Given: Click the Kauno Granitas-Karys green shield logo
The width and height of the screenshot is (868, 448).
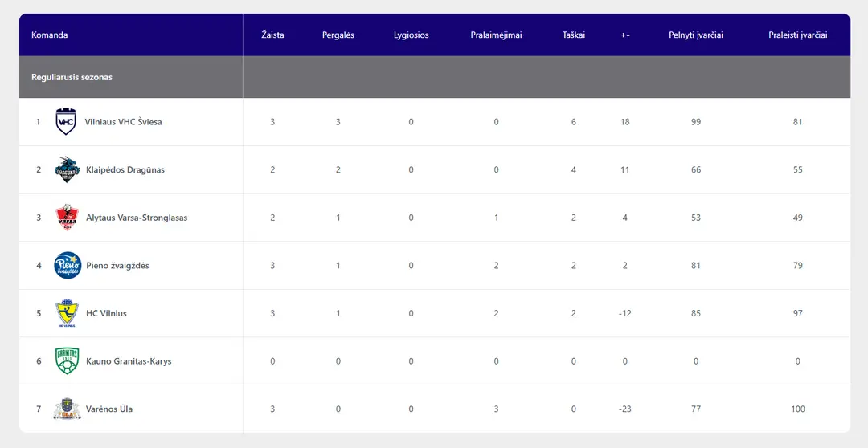Looking at the screenshot, I should coord(67,361).
